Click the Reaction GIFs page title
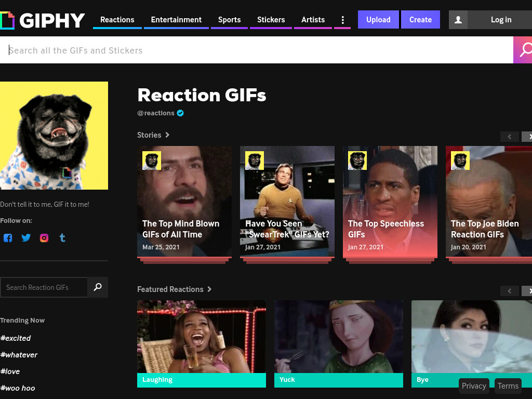Screen dimensions: 532x399 pyautogui.click(x=202, y=95)
